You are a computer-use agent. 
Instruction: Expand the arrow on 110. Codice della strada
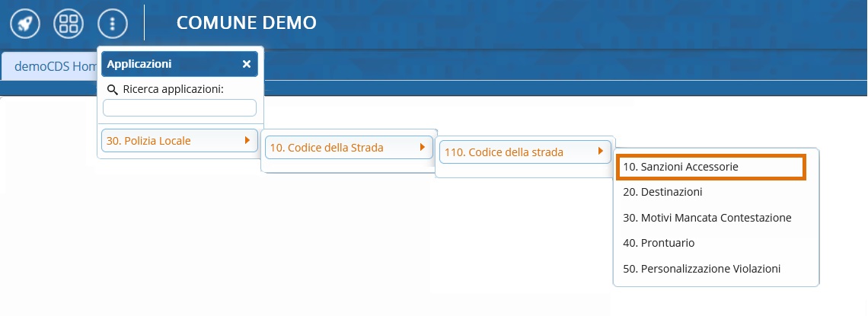click(600, 152)
